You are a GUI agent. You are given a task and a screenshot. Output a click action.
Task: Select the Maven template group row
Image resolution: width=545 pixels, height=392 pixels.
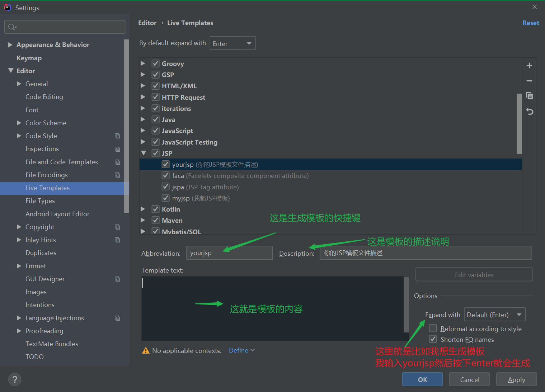point(330,220)
